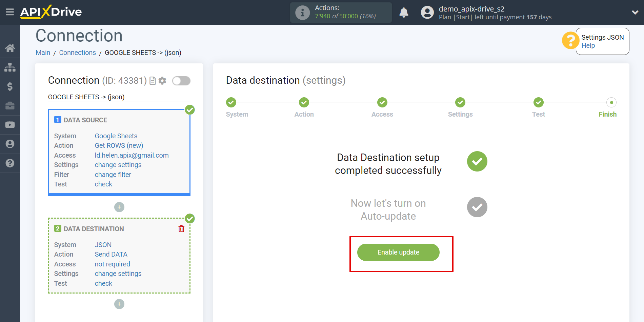Open Send DATA action link
Image resolution: width=644 pixels, height=322 pixels.
(111, 254)
